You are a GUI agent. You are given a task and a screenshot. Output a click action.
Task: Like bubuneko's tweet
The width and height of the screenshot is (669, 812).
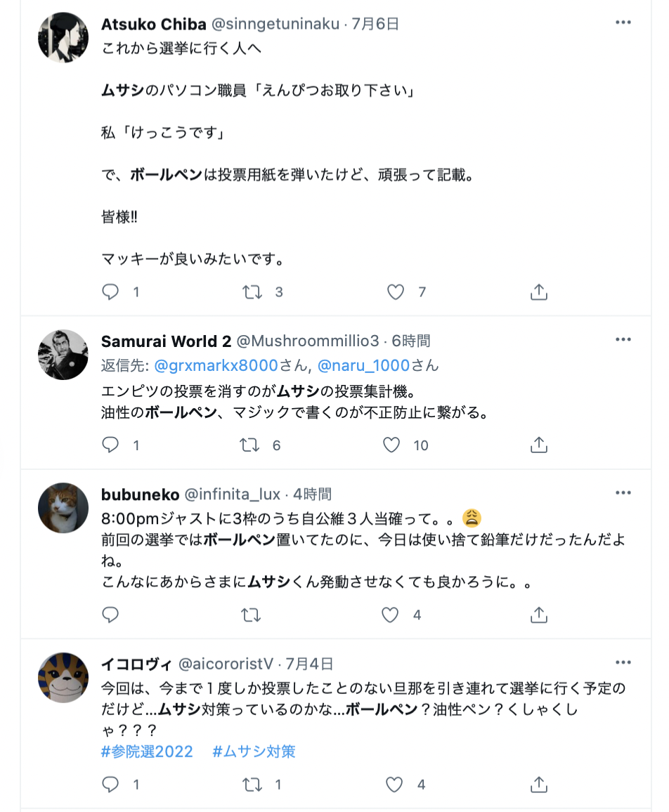coord(390,615)
